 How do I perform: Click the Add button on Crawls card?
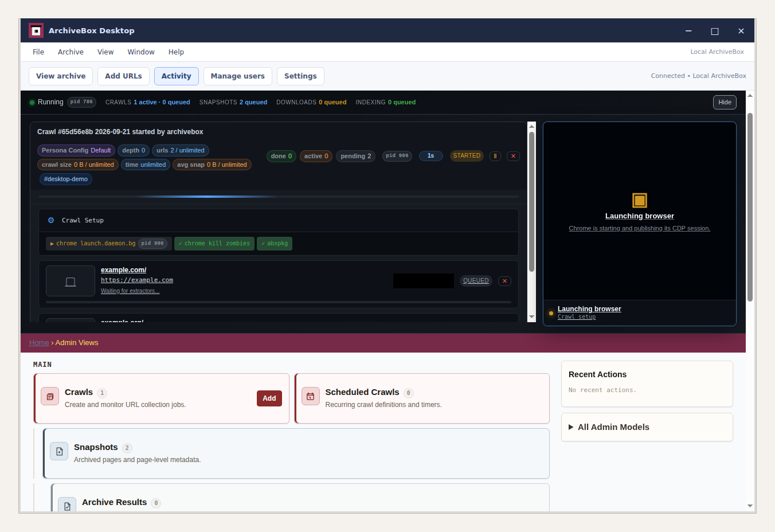pyautogui.click(x=269, y=398)
